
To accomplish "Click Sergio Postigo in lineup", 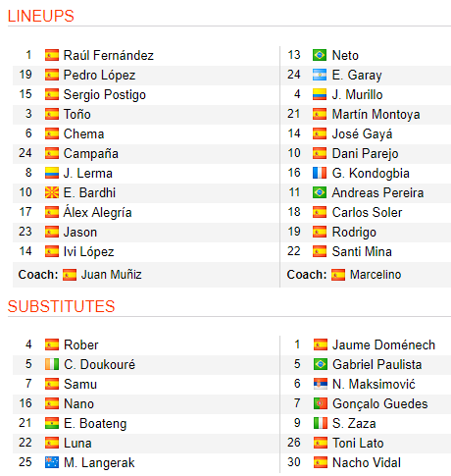I will click(x=105, y=94).
